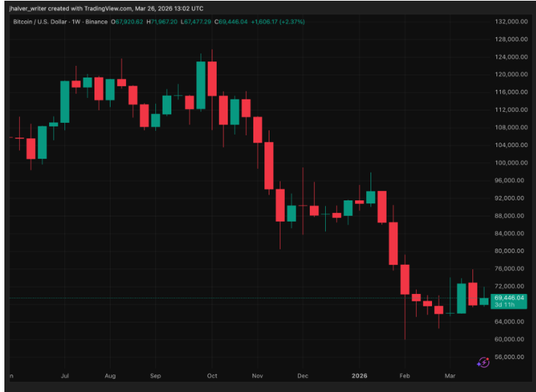Image resolution: width=536 pixels, height=392 pixels.
Task: Click the Mar label on time axis
Action: tap(450, 375)
